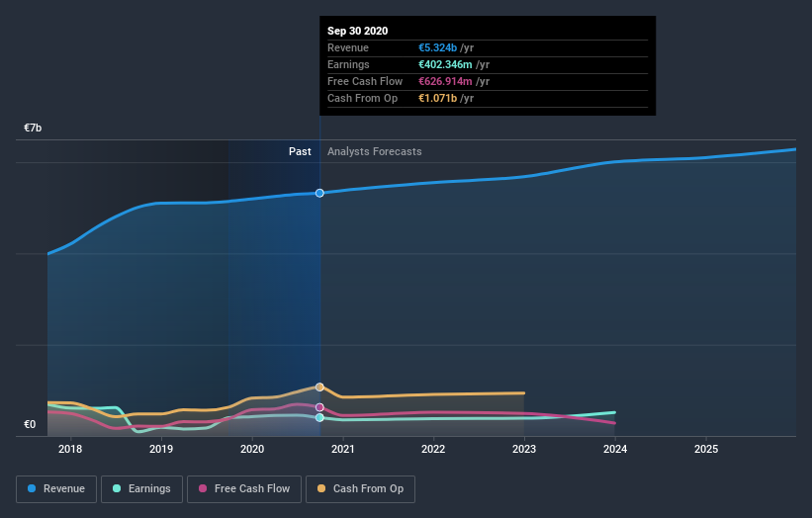Click the €402.346m earnings value
The image size is (812, 518).
tap(445, 64)
